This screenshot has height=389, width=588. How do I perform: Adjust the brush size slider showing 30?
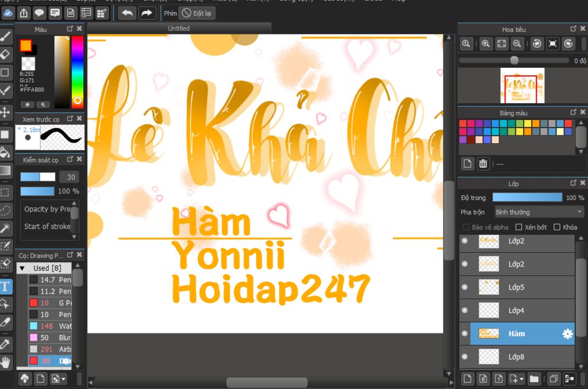38,177
